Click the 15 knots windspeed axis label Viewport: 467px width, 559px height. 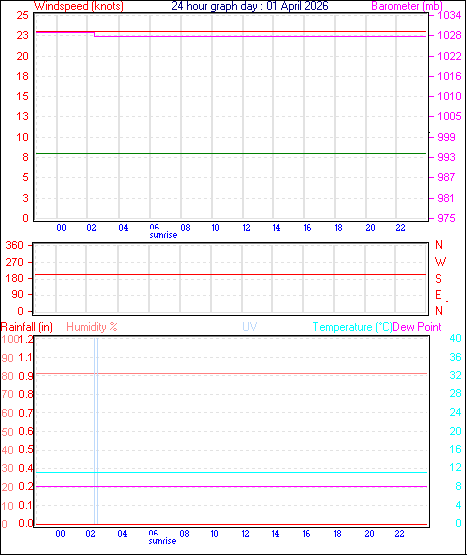[22, 96]
